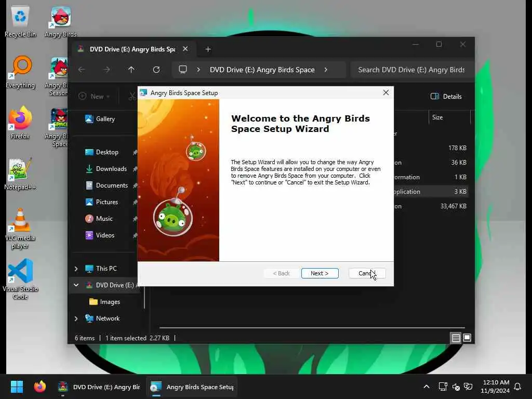Open the Angry Birds Space desktop shortcut
Screen dimensions: 532x399
[x=56, y=128]
